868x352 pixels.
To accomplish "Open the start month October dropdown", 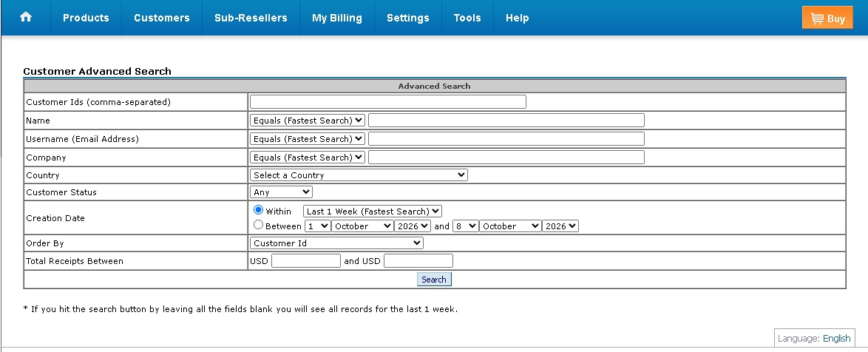I will point(362,226).
